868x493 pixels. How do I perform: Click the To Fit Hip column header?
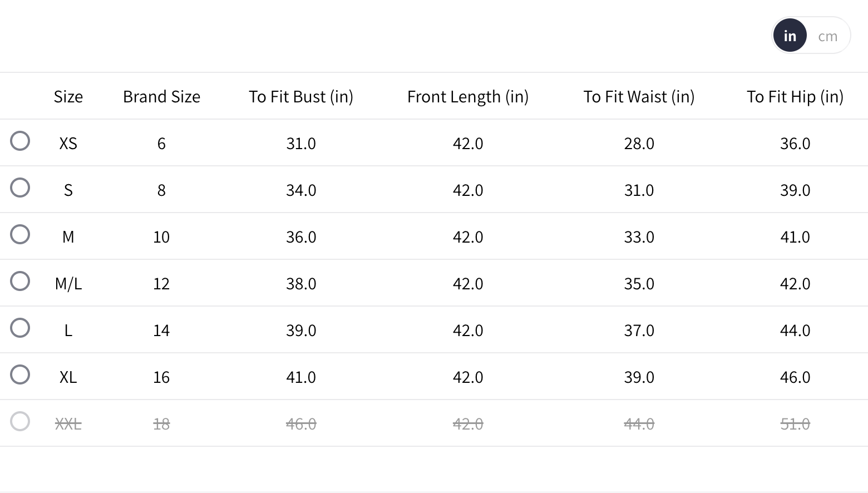795,97
